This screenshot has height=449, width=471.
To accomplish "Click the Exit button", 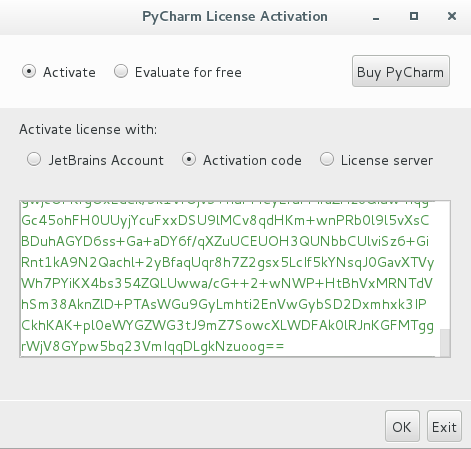I will coord(444,426).
